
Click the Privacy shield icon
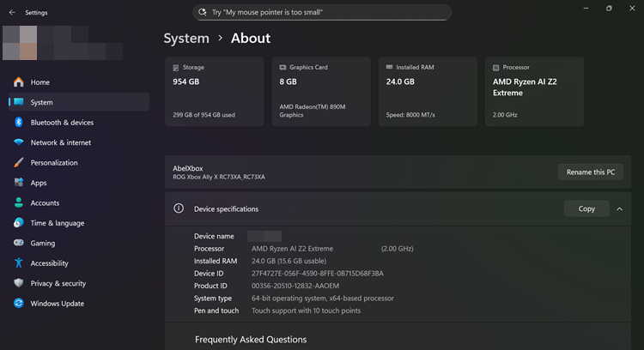[x=19, y=283]
